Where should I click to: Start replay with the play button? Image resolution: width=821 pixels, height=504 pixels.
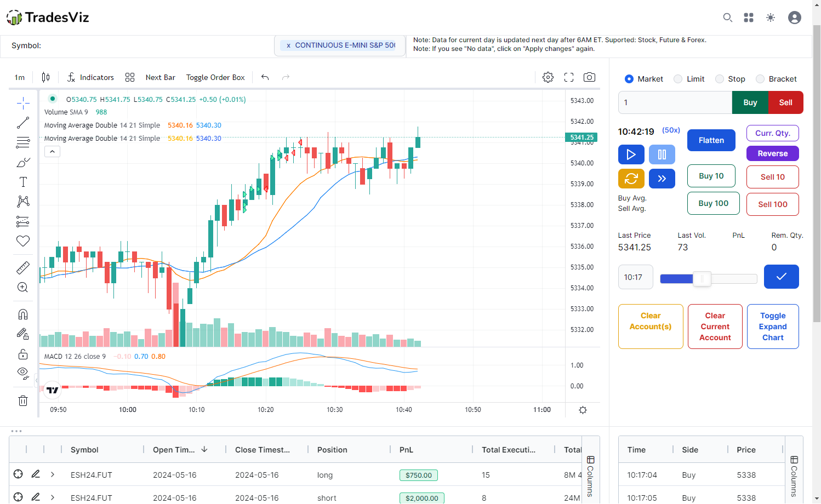point(631,154)
